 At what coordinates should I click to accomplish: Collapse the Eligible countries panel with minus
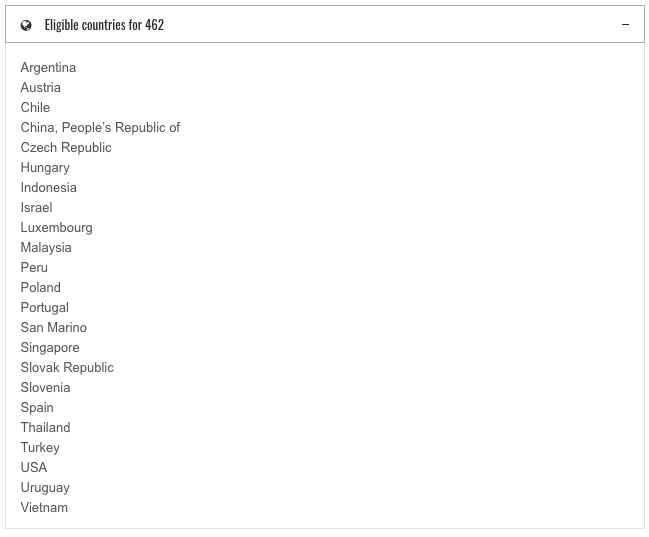click(625, 25)
